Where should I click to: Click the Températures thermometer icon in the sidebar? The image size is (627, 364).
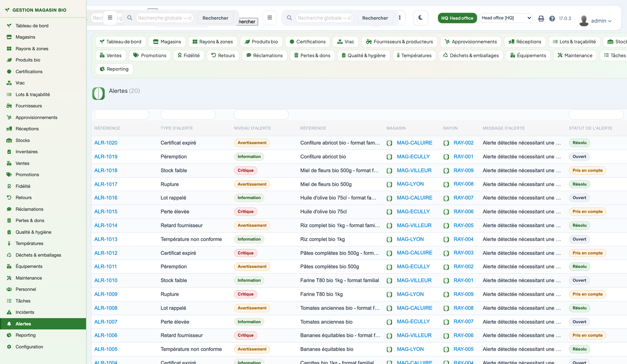9,244
